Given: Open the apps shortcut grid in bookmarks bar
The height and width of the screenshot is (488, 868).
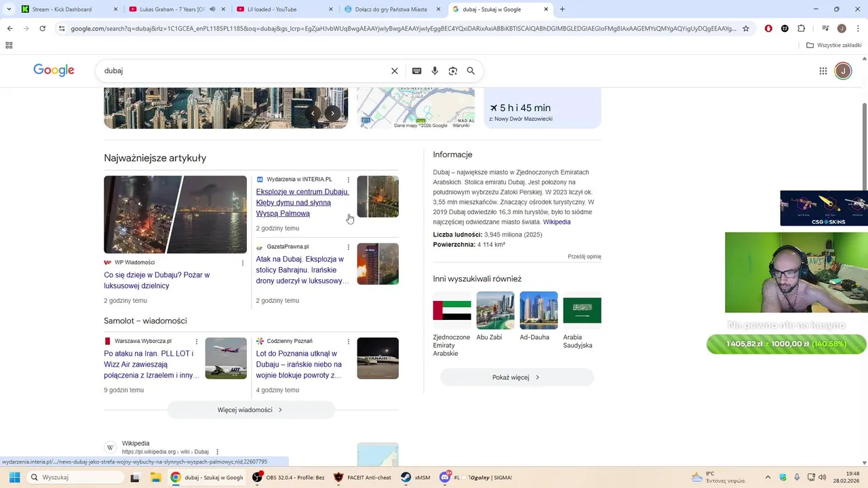Looking at the screenshot, I should tap(9, 45).
